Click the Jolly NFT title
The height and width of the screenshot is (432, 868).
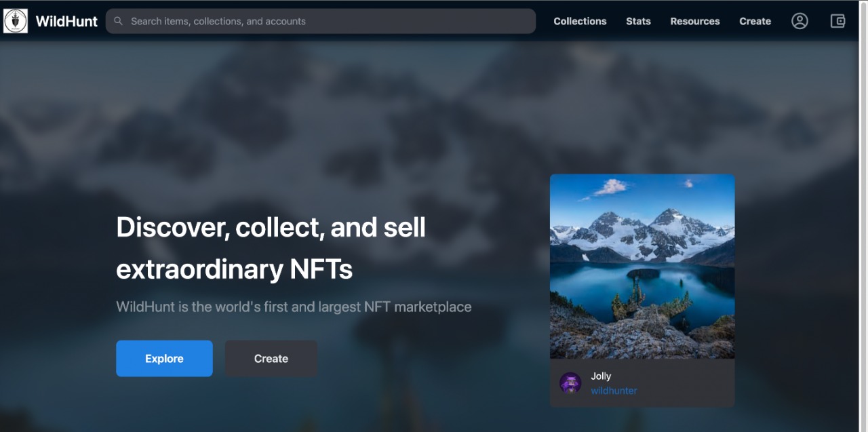point(601,376)
